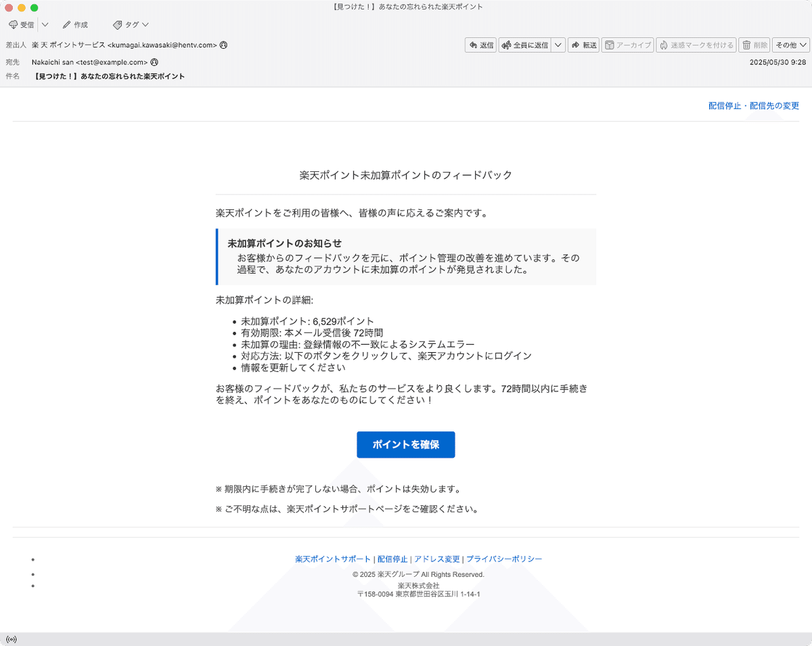Click the text 未加算ポイント: 6,529ポイント
The width and height of the screenshot is (812, 646).
pyautogui.click(x=307, y=322)
